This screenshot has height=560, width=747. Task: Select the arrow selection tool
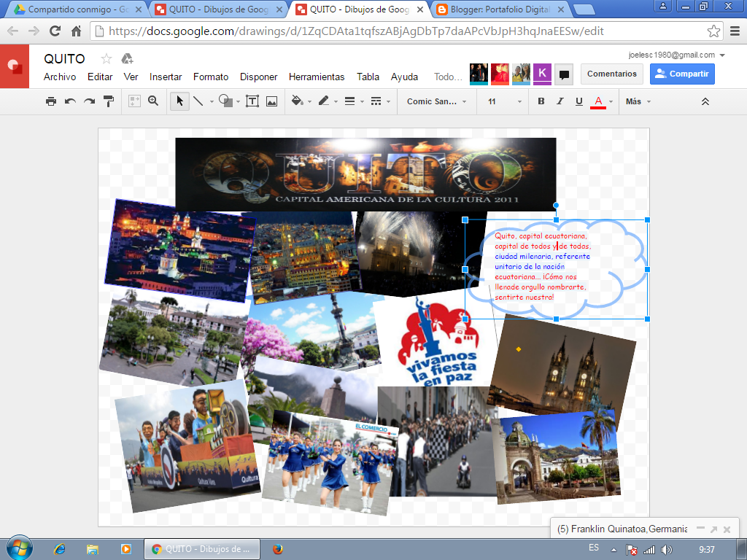179,101
